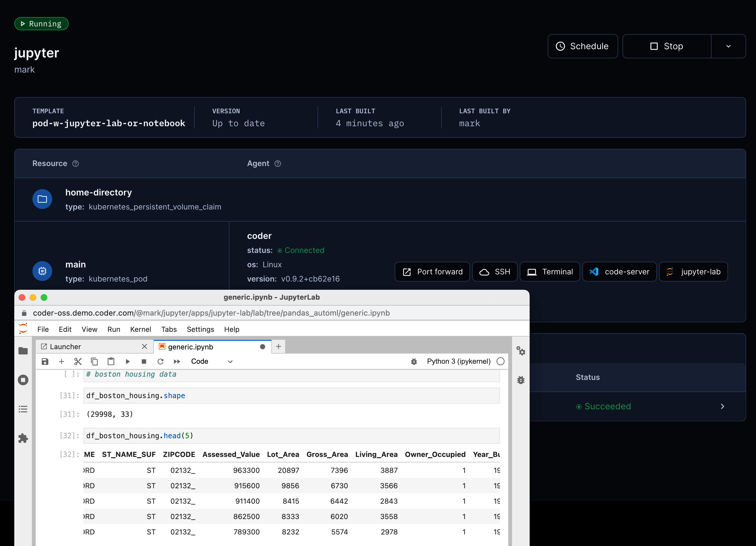This screenshot has height=546, width=756.
Task: Expand the Succeeded build row chevron
Action: [x=722, y=407]
